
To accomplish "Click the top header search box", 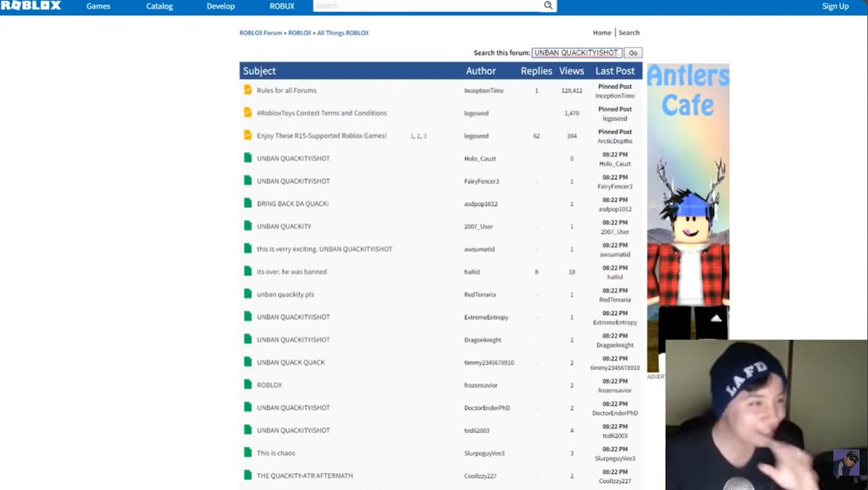I will click(428, 6).
